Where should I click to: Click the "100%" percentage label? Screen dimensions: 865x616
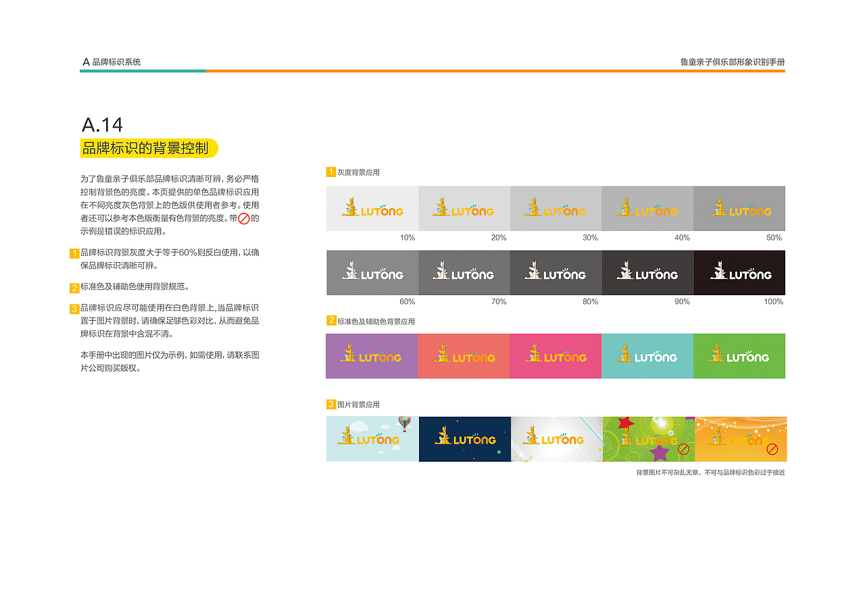click(x=774, y=302)
